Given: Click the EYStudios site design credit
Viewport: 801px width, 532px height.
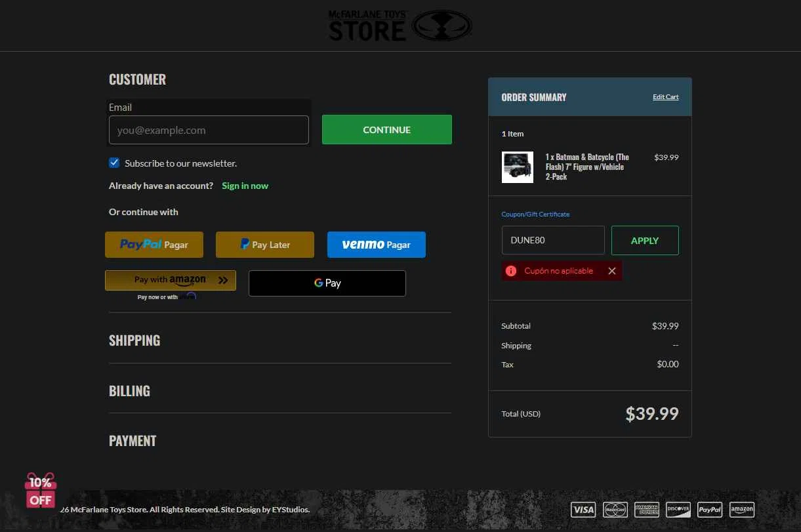Looking at the screenshot, I should tap(291, 510).
